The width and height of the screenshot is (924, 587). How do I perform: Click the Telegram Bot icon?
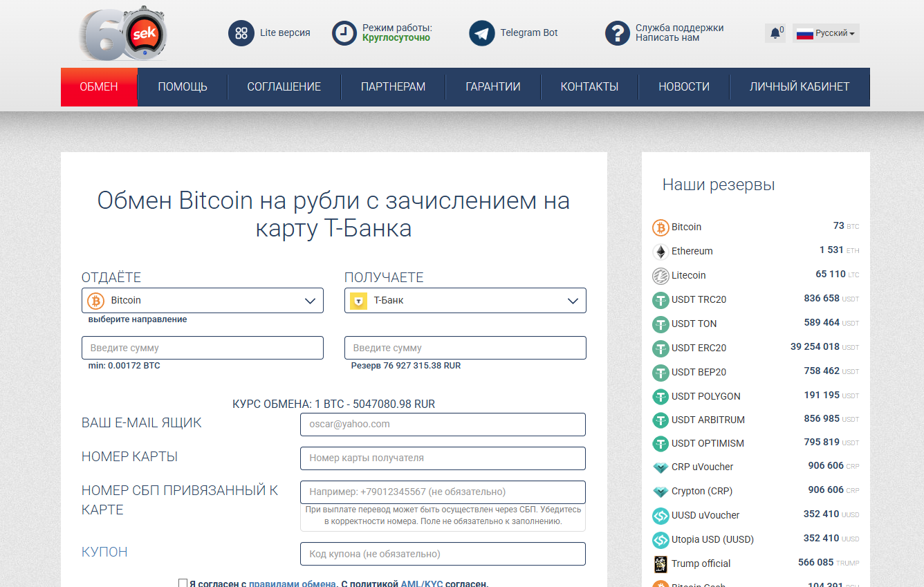coord(481,32)
